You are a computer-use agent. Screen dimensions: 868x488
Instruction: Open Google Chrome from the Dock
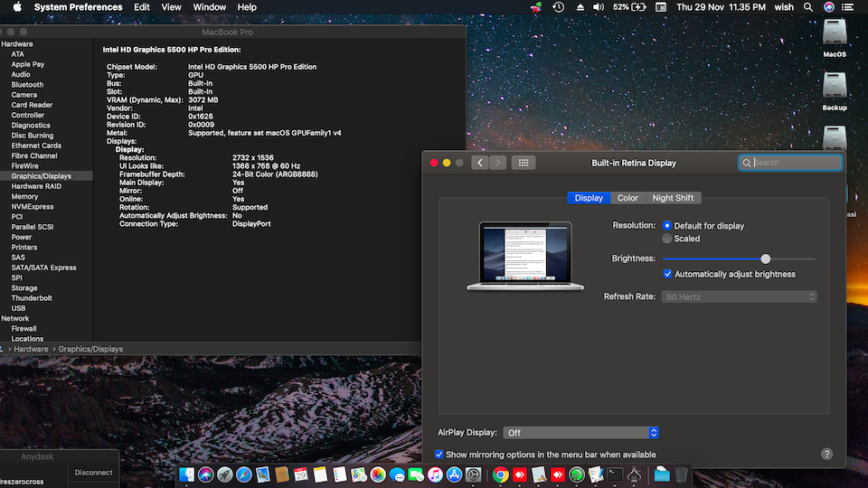[500, 474]
